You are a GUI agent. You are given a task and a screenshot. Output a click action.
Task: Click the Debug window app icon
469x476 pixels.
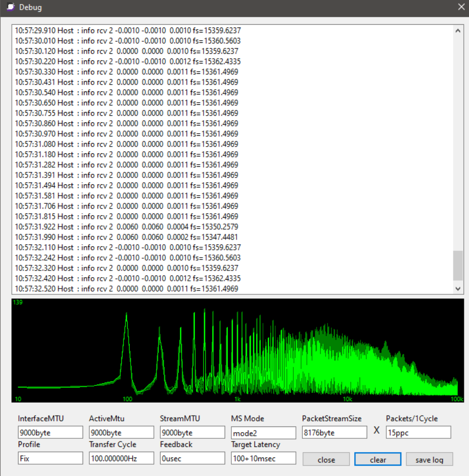[10, 8]
